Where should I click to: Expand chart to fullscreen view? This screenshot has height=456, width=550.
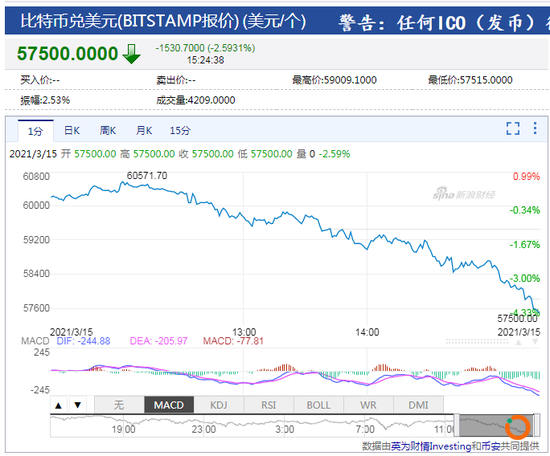[x=512, y=128]
